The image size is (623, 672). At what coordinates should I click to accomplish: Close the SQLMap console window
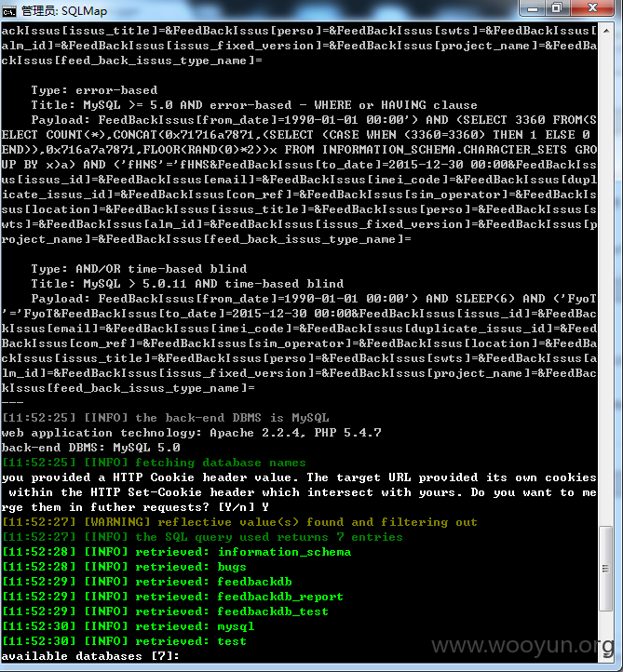pos(592,8)
